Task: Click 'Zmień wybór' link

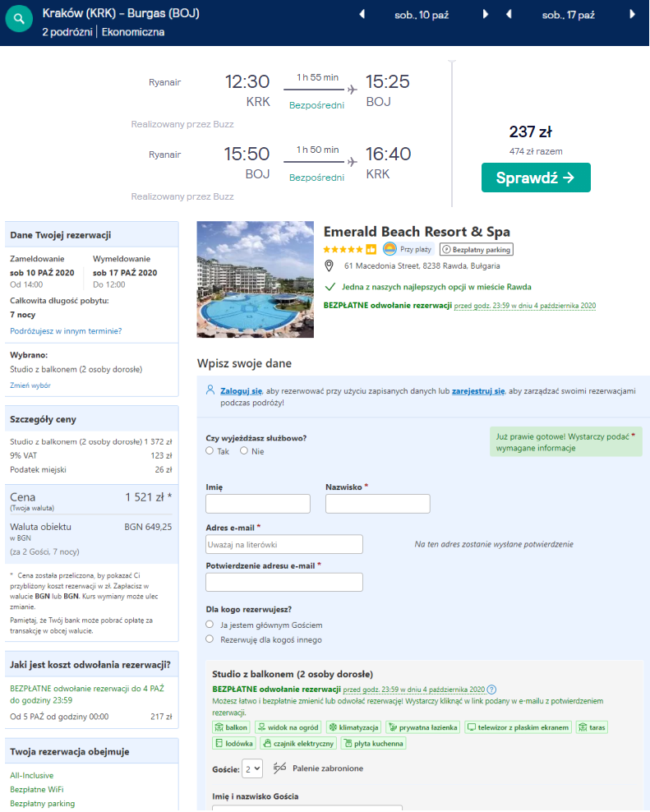Action: tap(30, 385)
